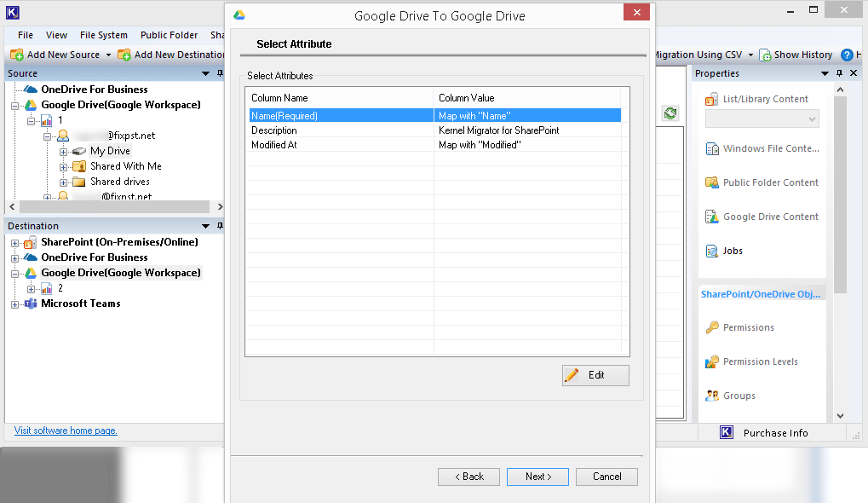Viewport: 868px width, 503px height.
Task: Open the File menu
Action: coord(26,35)
